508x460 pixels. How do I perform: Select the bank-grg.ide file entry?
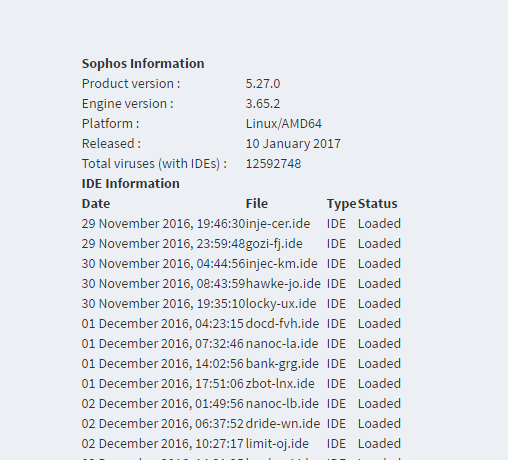click(282, 364)
